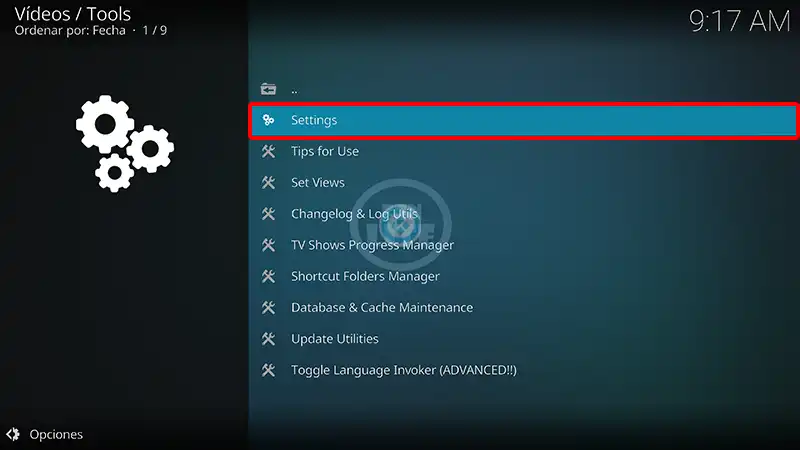Click tools icon next to Changelog & Log Utils
800x450 pixels.
pos(268,214)
